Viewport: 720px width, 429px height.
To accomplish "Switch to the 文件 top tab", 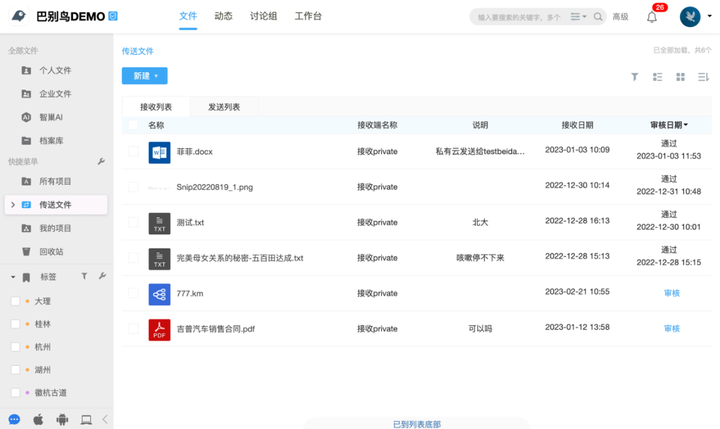I will pos(188,16).
